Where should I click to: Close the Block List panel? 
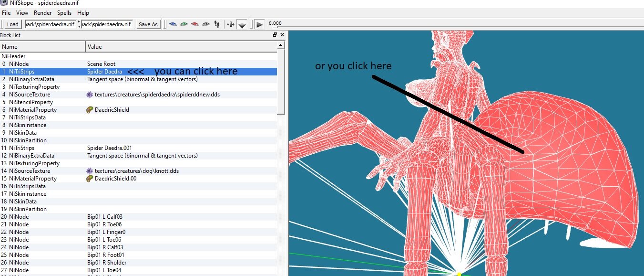tap(282, 35)
